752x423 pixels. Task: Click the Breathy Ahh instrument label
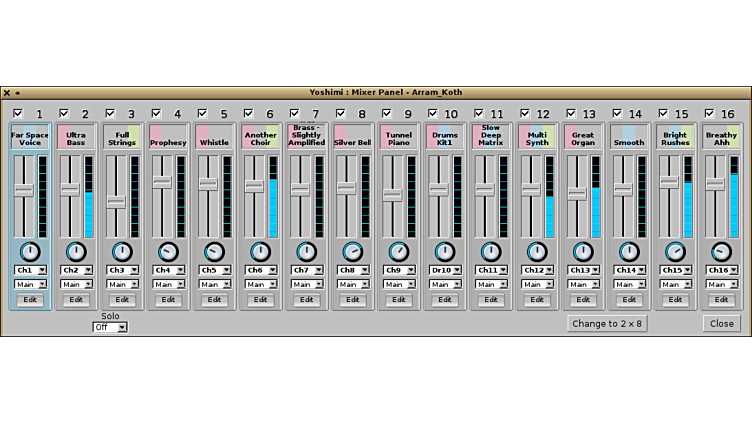click(x=721, y=139)
